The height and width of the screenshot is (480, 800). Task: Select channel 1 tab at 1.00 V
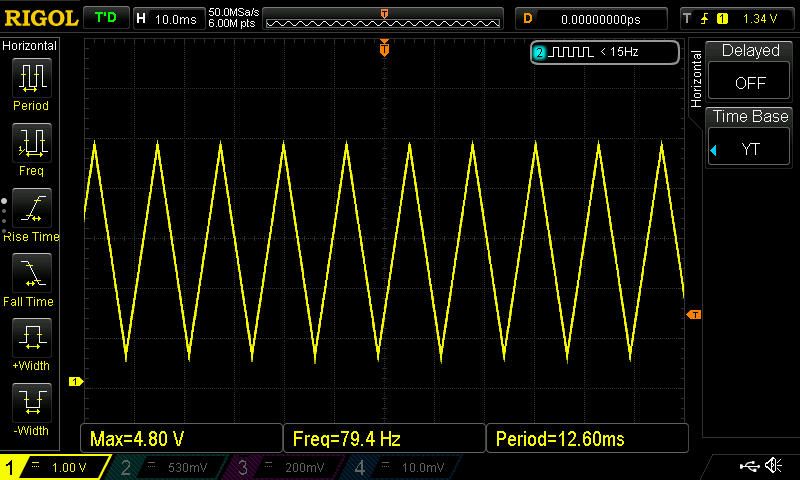(55, 467)
